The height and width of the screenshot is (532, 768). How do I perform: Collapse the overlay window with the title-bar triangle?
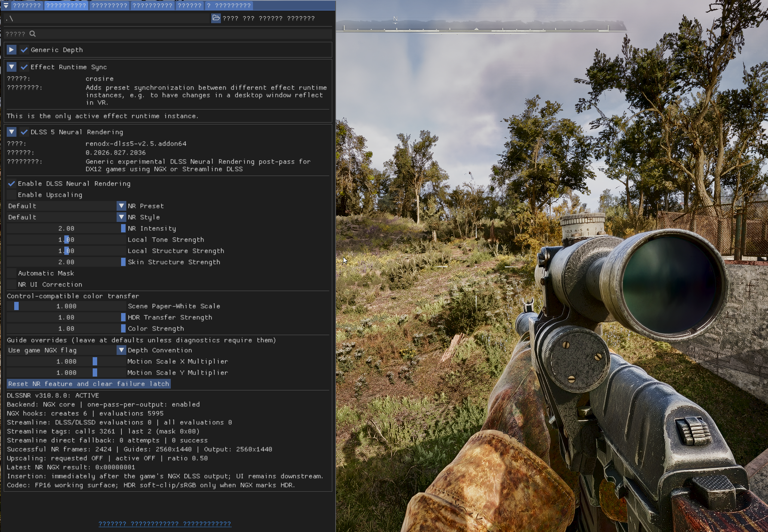coord(6,6)
